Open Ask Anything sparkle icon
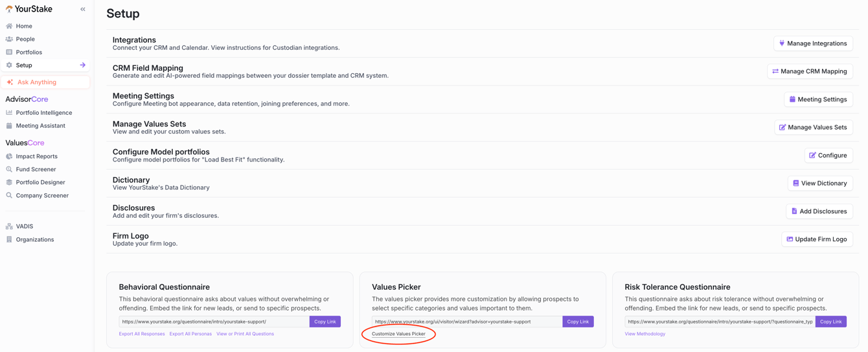The height and width of the screenshot is (352, 868). [x=10, y=82]
